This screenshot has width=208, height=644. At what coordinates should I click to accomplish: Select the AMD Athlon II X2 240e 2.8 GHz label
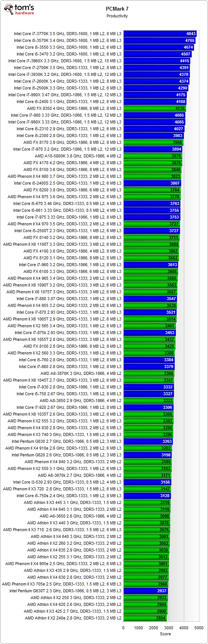pyautogui.click(x=73, y=618)
